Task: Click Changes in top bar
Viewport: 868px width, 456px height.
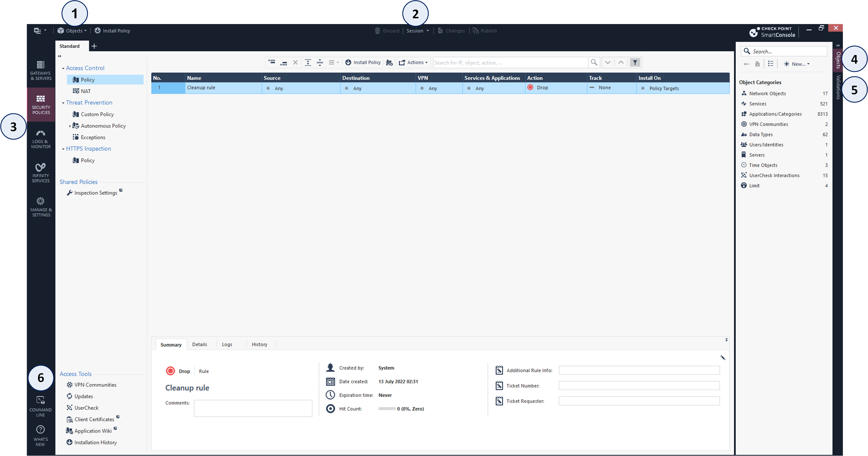Action: coord(451,31)
